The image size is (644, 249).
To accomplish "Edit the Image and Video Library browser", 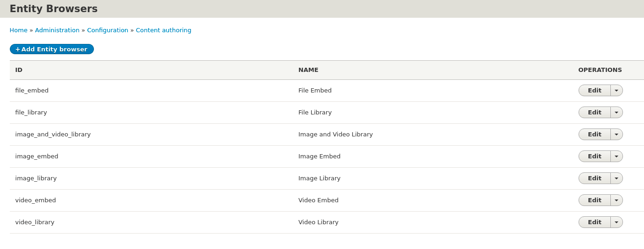I will tap(594, 135).
